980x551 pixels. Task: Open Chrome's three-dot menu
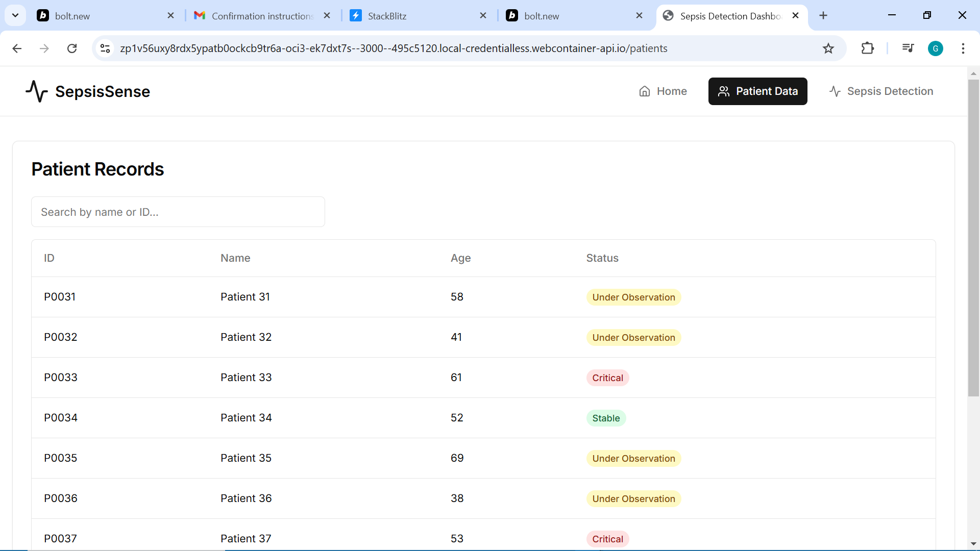tap(963, 48)
